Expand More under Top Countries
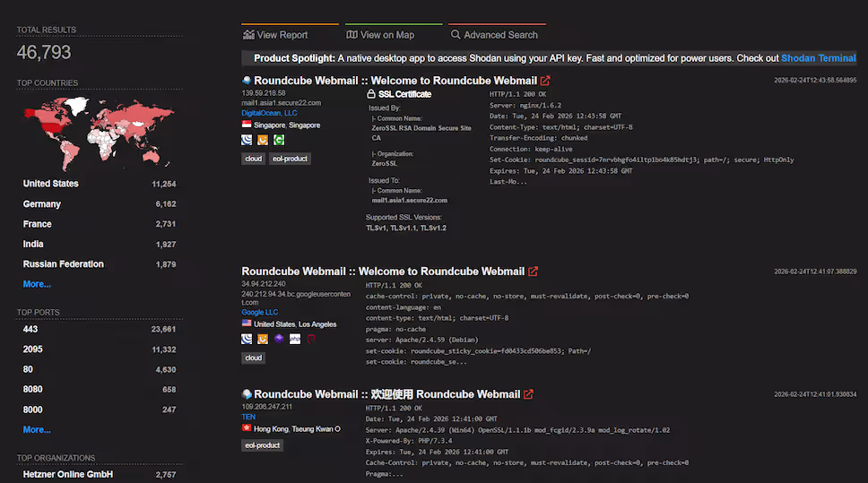 [37, 284]
